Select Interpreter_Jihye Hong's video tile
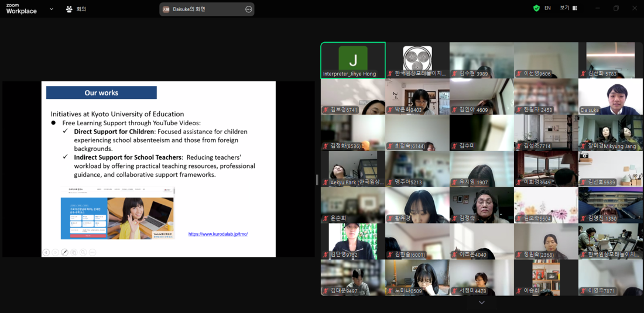Viewport: 644px width, 313px height. pos(353,60)
